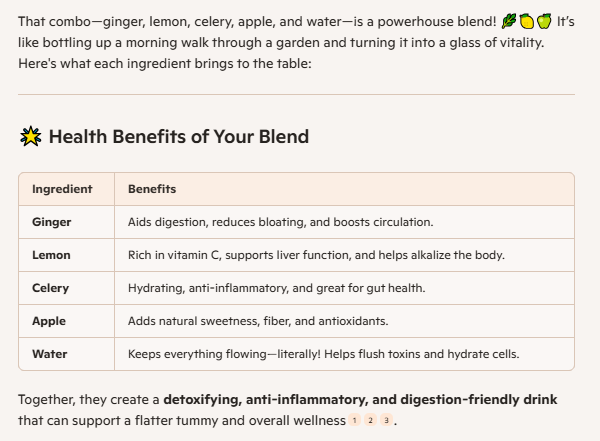Click the sparkle emoji beside the heading
Viewport: 600px width, 441px height.
click(30, 137)
